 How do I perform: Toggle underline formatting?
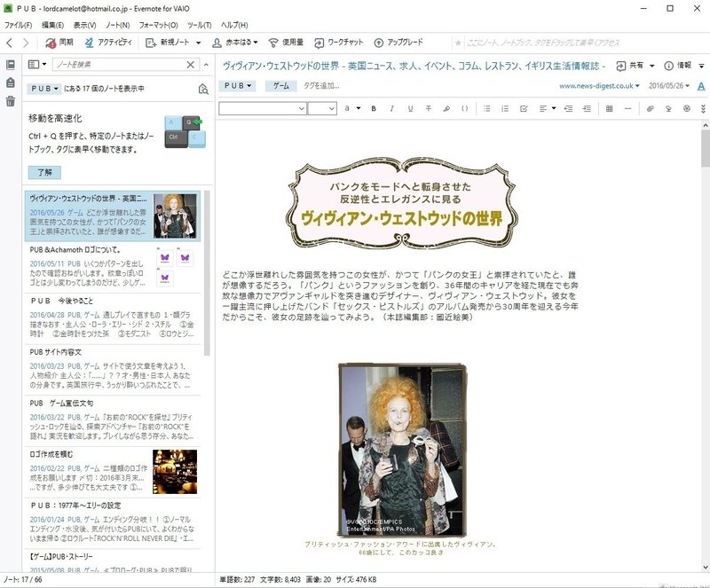pyautogui.click(x=410, y=108)
